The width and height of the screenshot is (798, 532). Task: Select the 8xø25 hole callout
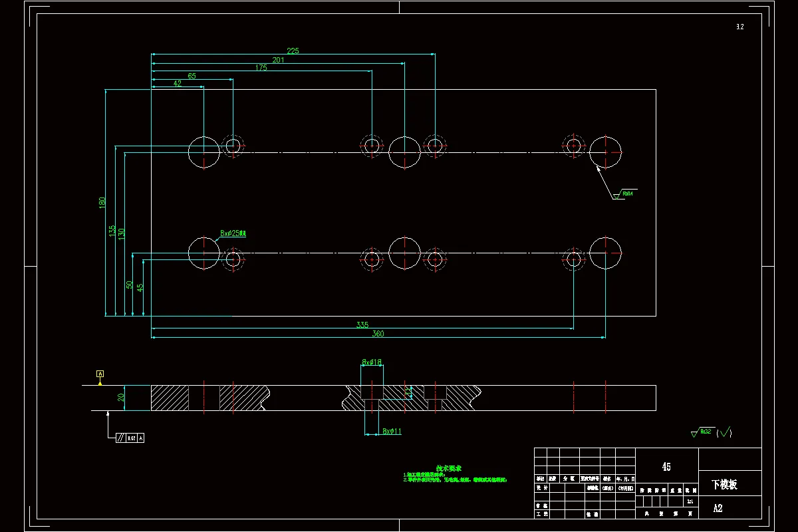point(233,233)
